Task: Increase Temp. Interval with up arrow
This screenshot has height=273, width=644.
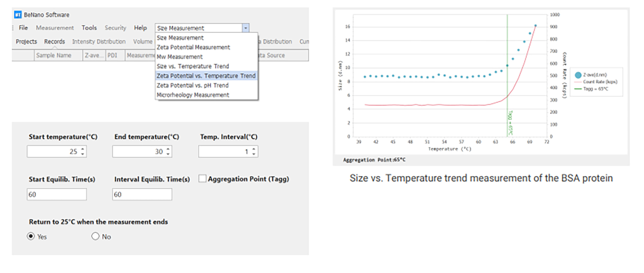Action: tap(254, 149)
